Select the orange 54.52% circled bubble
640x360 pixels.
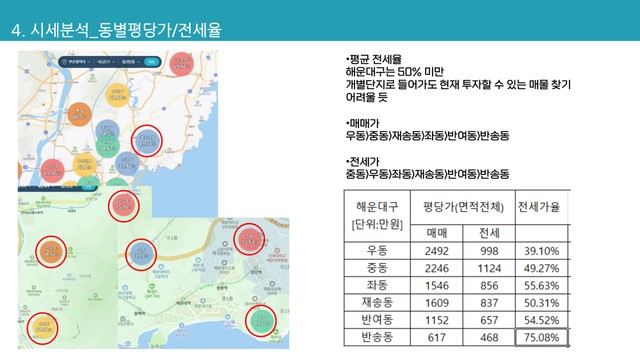[x=51, y=252]
